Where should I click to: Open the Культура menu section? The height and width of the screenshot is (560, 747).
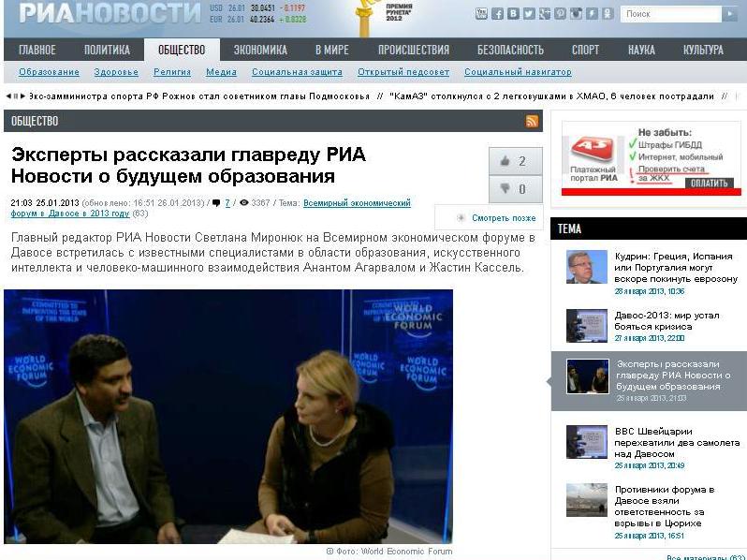point(703,50)
